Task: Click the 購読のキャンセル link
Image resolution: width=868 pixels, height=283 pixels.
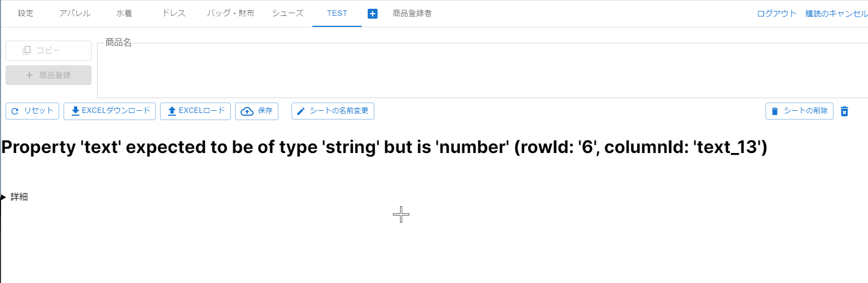Action: (x=836, y=14)
